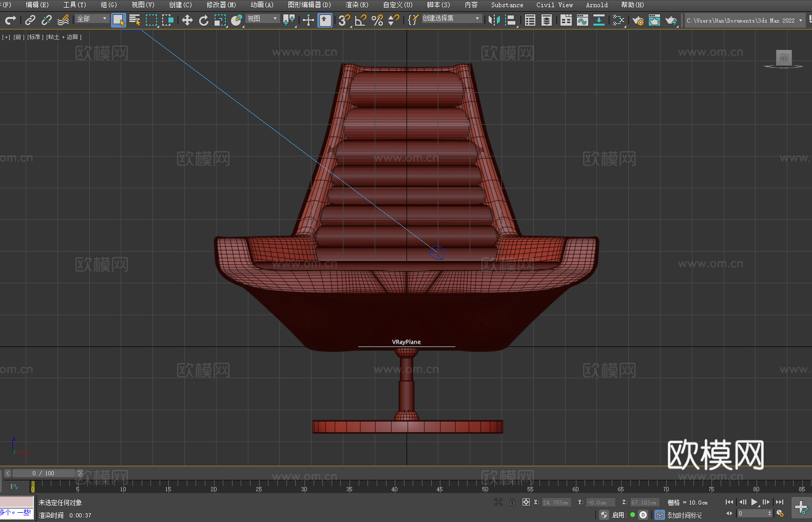Click the Select and Place icon
This screenshot has width=812, height=522.
point(237,20)
